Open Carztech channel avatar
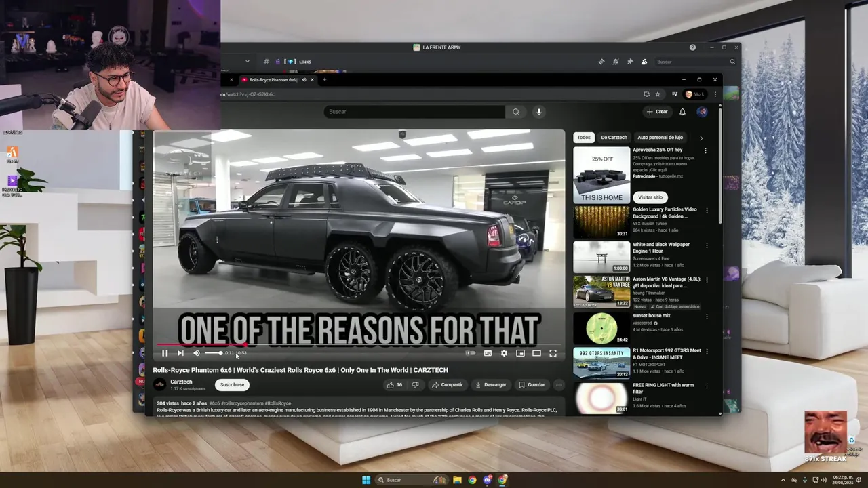Screen dimensions: 868x488 point(159,384)
